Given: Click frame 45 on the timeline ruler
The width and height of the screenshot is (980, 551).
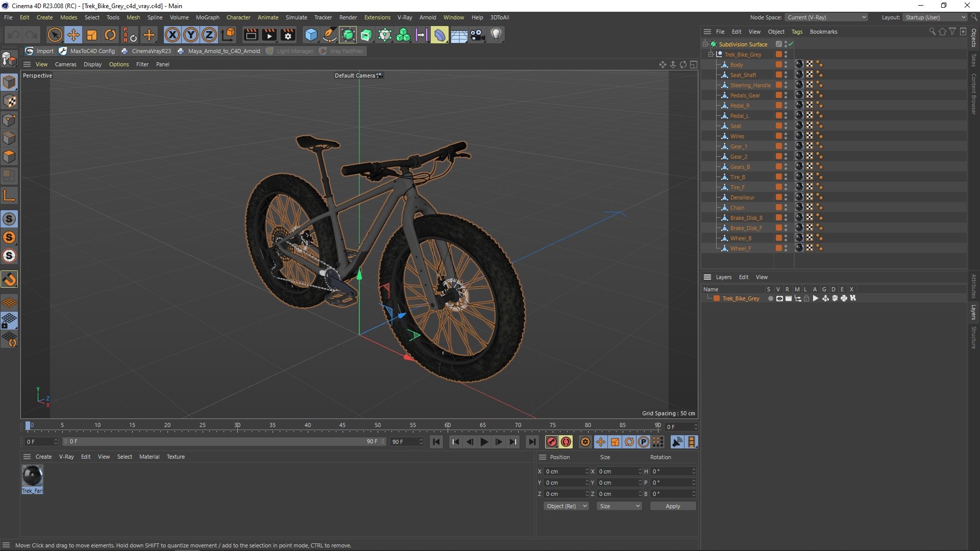Looking at the screenshot, I should click(x=342, y=425).
